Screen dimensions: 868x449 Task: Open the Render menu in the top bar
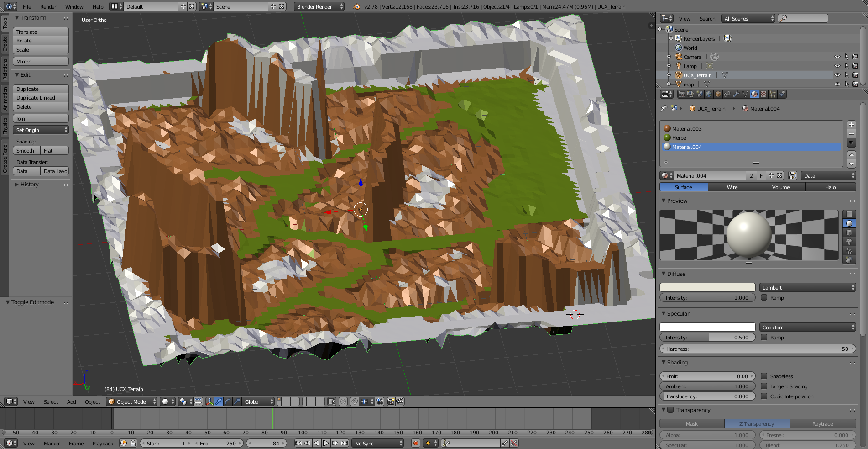click(x=48, y=7)
